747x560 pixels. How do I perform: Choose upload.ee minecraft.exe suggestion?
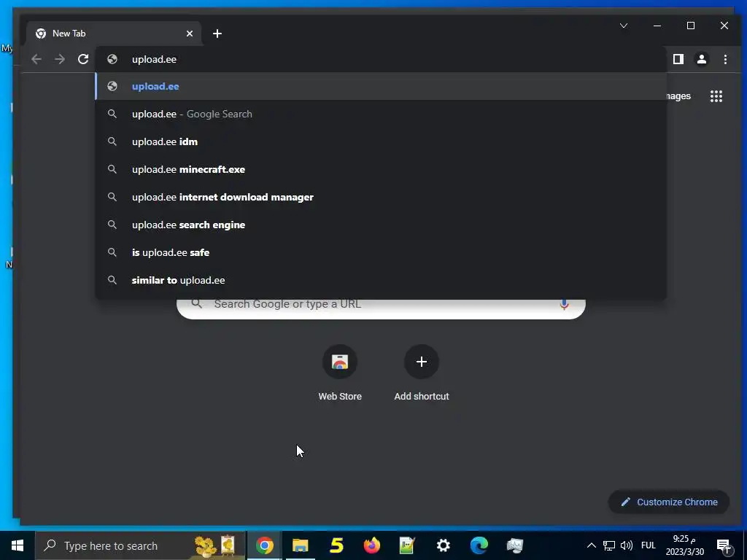tap(381, 169)
